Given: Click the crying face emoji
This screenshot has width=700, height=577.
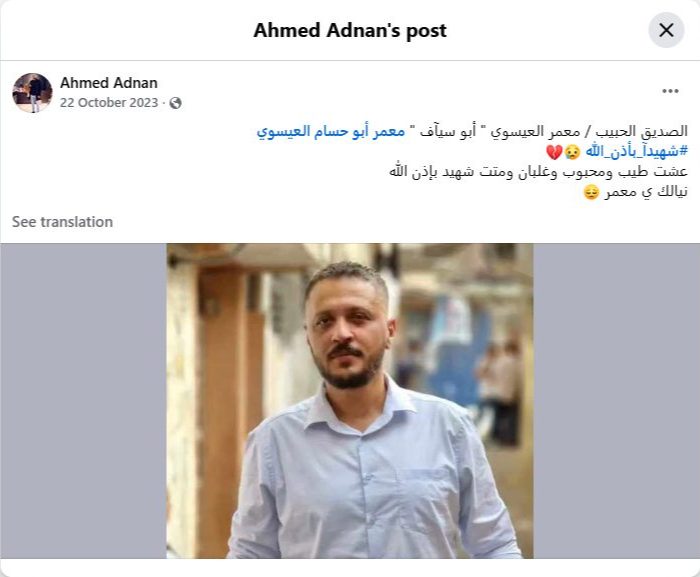Looking at the screenshot, I should pos(572,152).
